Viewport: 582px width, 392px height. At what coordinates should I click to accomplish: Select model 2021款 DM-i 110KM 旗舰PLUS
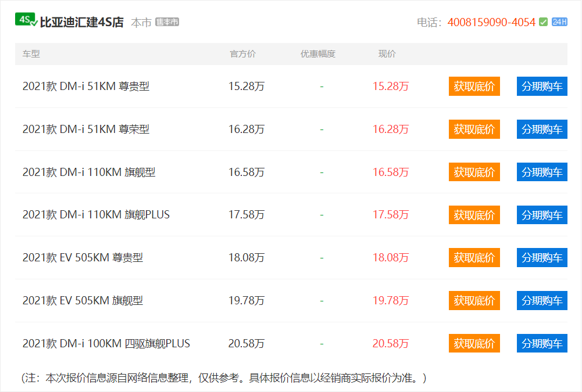point(96,215)
